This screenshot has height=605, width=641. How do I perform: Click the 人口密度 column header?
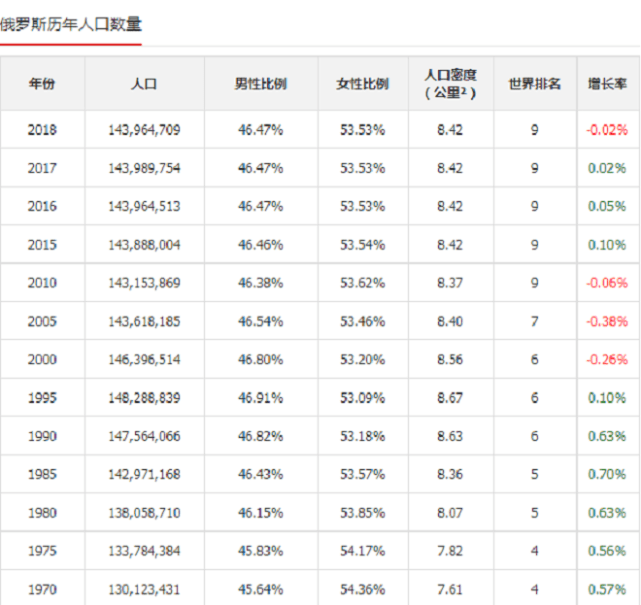click(x=450, y=84)
